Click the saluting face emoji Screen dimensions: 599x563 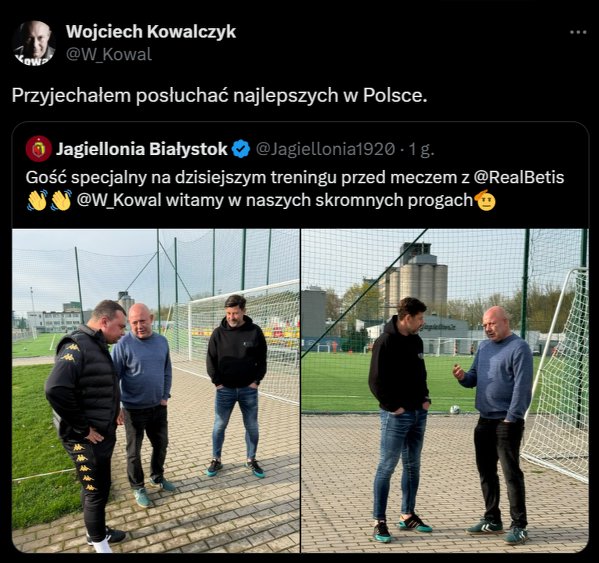coord(485,200)
